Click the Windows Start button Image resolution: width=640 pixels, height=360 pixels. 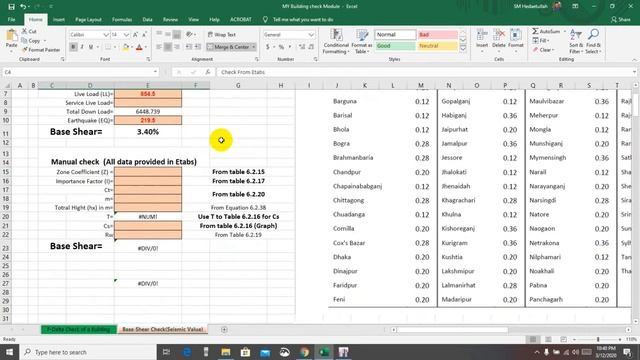point(9,352)
